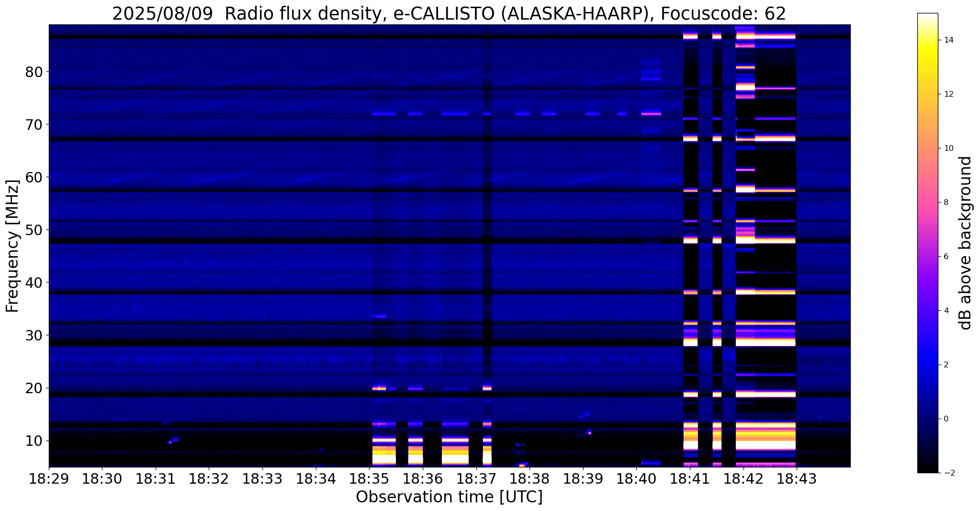Click the 18:35 time tick label
Viewport: 980px width, 511px height.
click(x=369, y=479)
